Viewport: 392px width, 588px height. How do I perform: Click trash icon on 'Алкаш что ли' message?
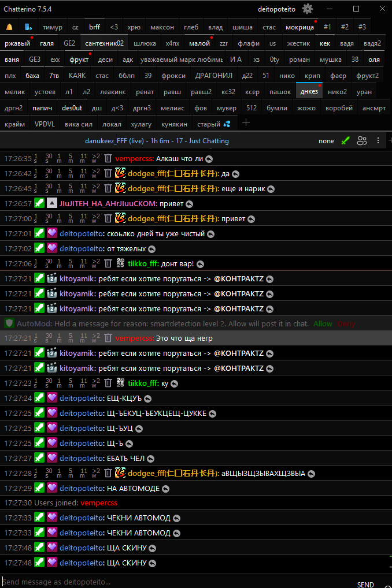[108, 158]
